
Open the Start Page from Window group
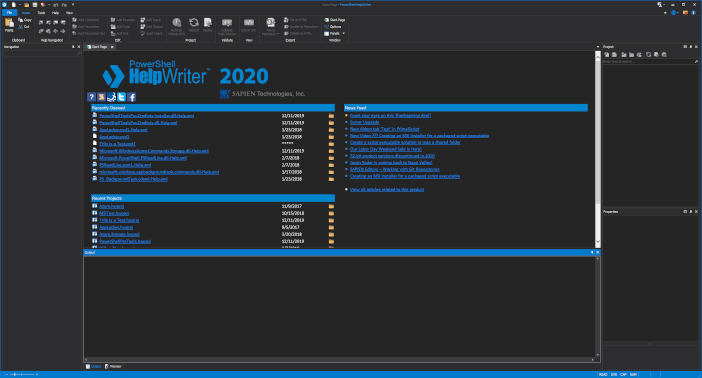335,20
